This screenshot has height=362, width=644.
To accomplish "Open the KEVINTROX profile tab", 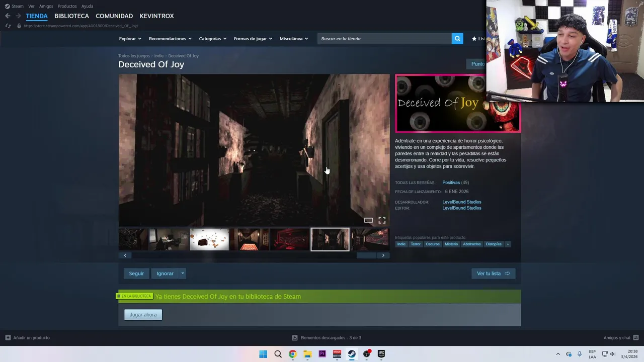I will click(157, 16).
